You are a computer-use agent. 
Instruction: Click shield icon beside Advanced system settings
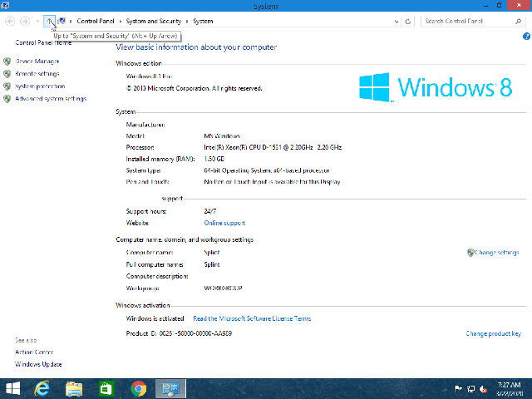point(7,99)
